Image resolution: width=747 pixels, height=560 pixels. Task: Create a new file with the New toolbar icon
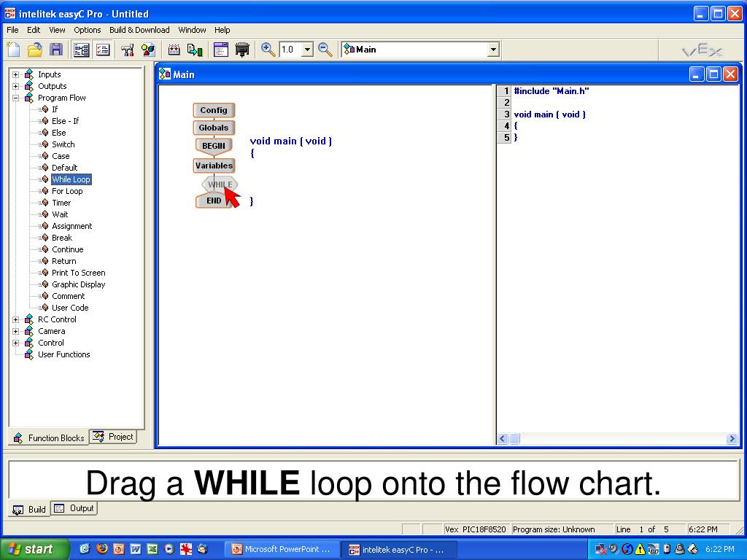click(x=14, y=49)
